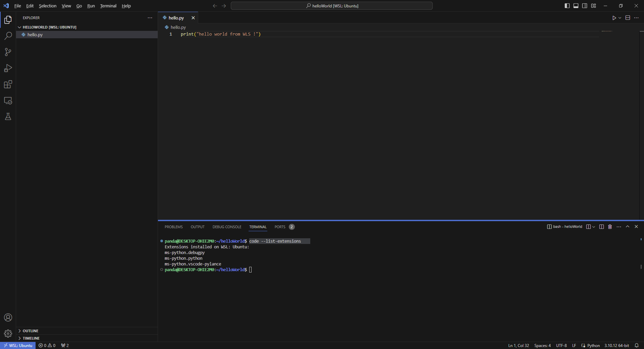Toggle the bottom Panel visibility
This screenshot has width=644, height=349.
(x=576, y=6)
